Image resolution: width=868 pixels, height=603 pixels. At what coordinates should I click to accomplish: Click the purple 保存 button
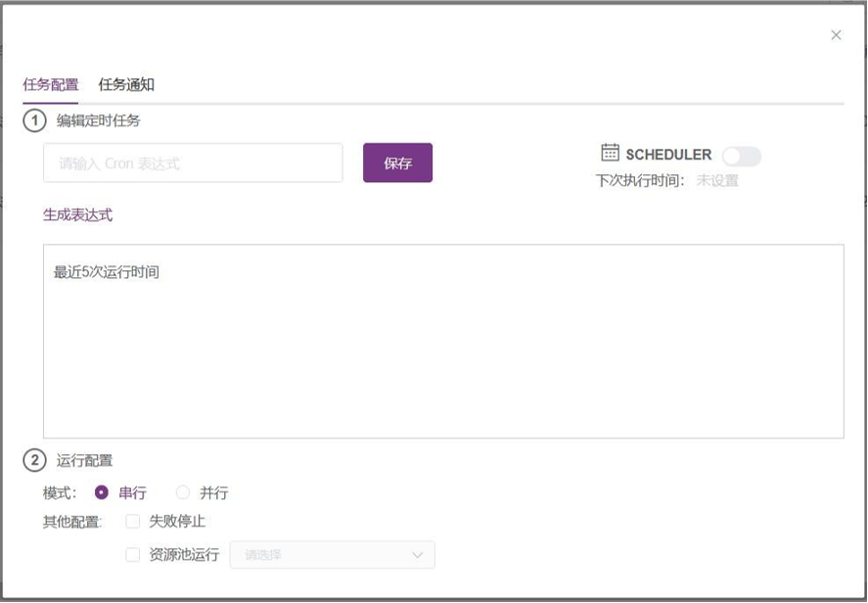398,162
